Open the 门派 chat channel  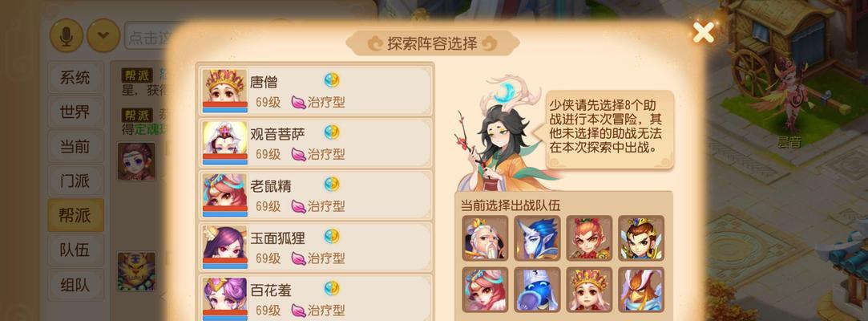pyautogui.click(x=75, y=181)
